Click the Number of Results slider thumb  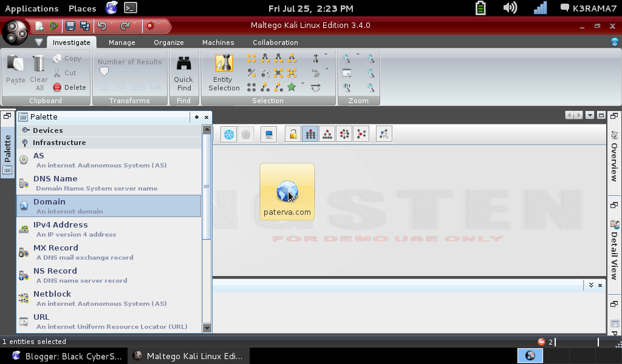[104, 72]
